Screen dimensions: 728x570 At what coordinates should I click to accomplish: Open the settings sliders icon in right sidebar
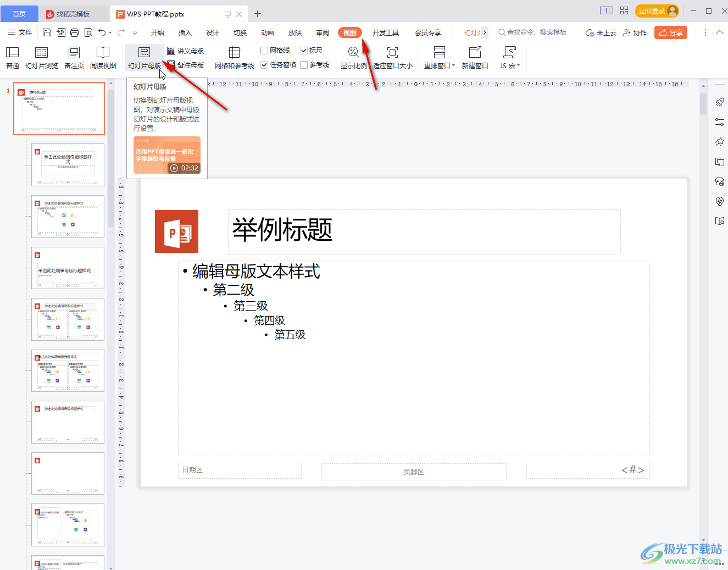[720, 122]
